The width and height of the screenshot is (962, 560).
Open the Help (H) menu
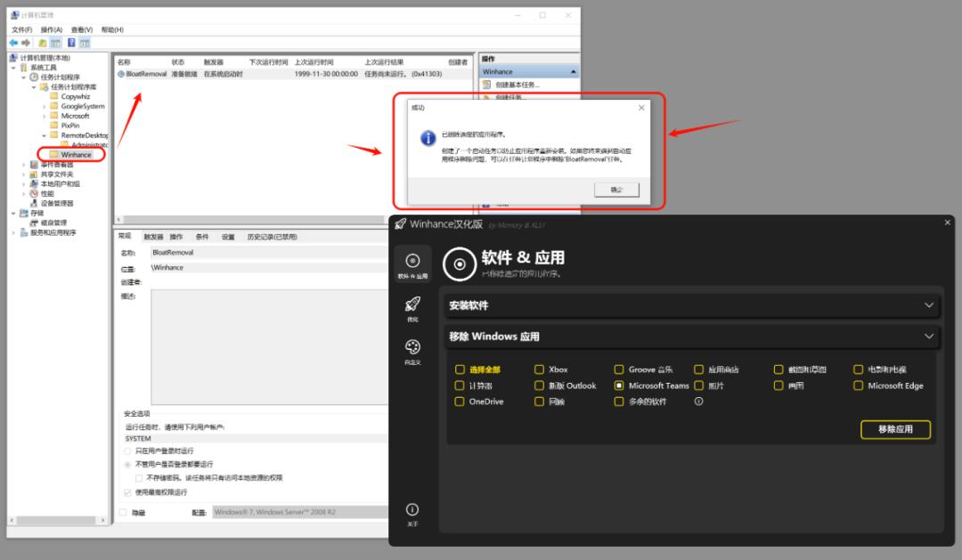coord(112,29)
